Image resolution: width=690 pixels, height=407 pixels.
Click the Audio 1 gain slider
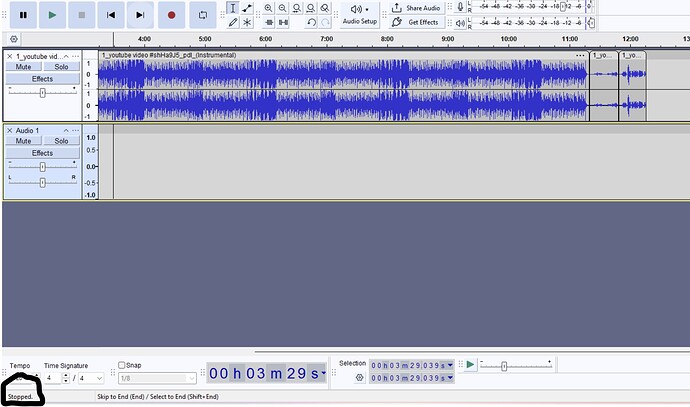click(42, 166)
